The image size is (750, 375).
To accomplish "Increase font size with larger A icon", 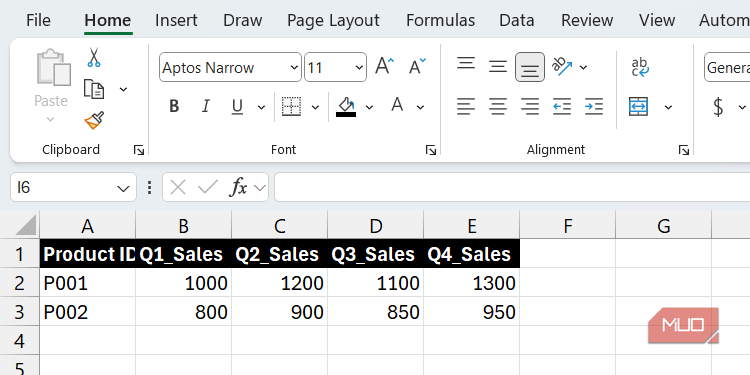I will [x=385, y=66].
